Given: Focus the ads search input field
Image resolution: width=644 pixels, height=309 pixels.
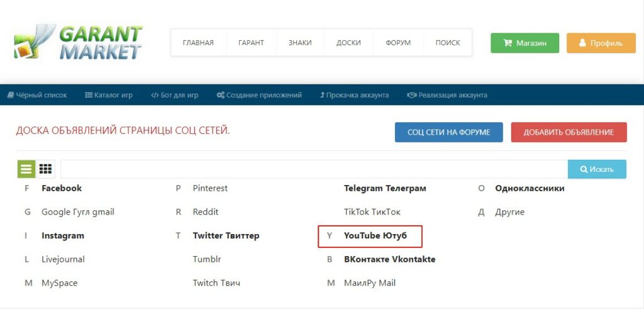Looking at the screenshot, I should click(x=314, y=169).
